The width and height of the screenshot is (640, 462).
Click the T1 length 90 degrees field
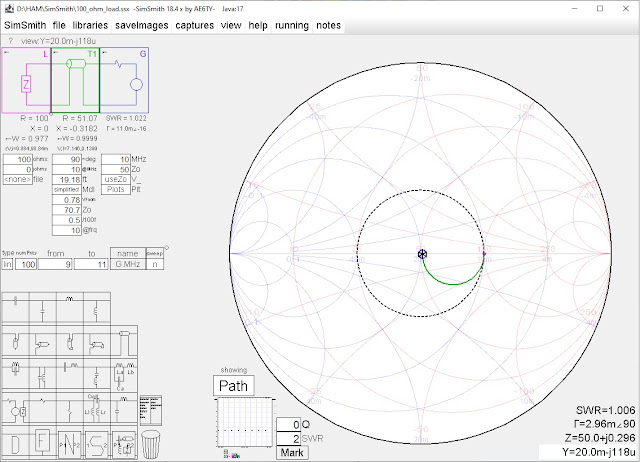click(67, 160)
